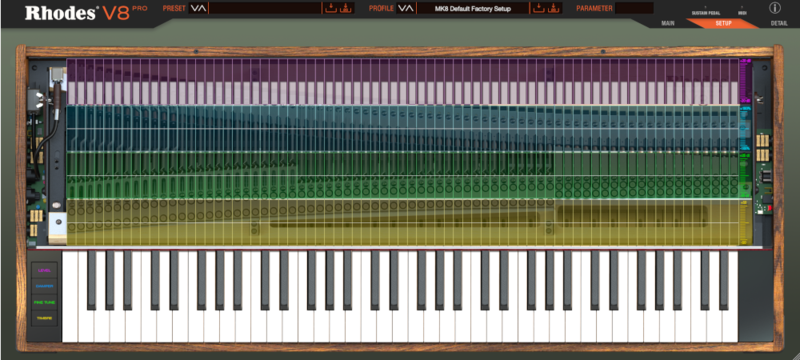The width and height of the screenshot is (800, 360).
Task: Click the PARAMETER value field
Action: 634,8
